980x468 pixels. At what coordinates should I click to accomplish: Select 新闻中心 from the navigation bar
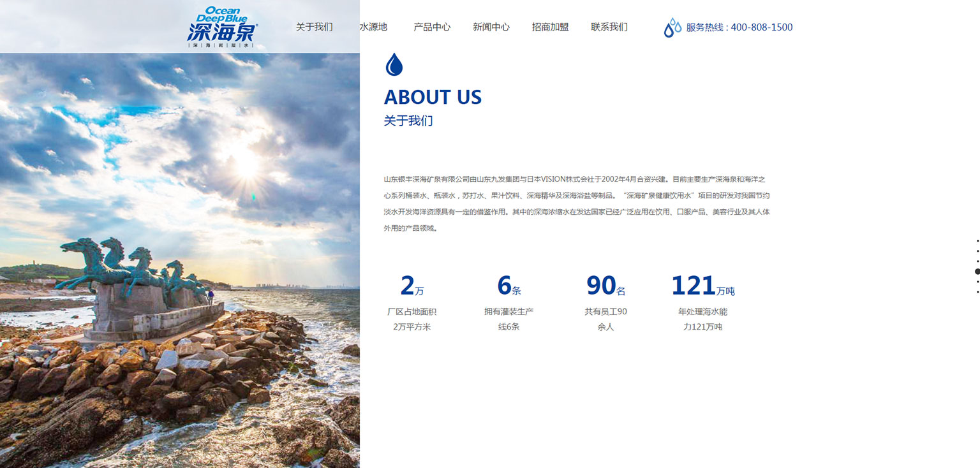pyautogui.click(x=491, y=27)
